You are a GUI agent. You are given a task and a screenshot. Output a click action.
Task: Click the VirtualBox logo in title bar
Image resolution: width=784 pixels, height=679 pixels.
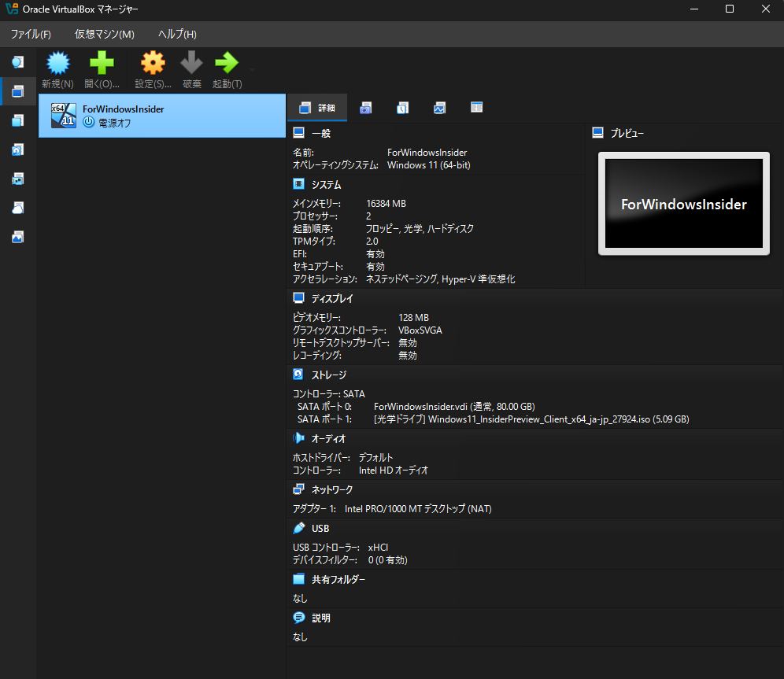[x=12, y=9]
